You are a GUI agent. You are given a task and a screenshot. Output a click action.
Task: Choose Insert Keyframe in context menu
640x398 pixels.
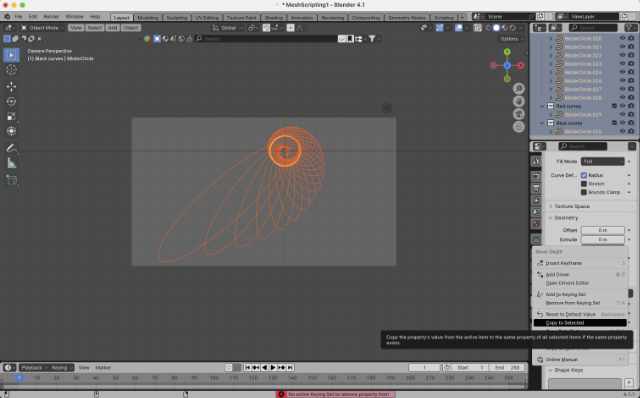[x=580, y=263]
